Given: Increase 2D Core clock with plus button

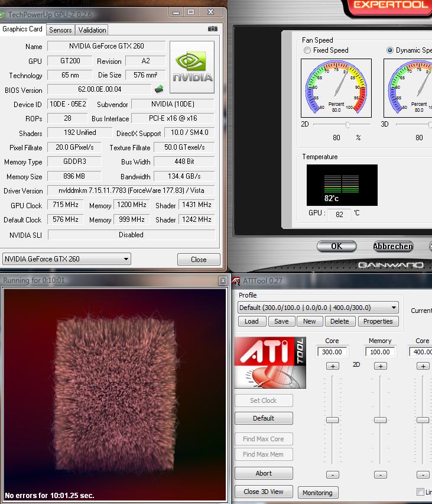Looking at the screenshot, I should coord(333,366).
